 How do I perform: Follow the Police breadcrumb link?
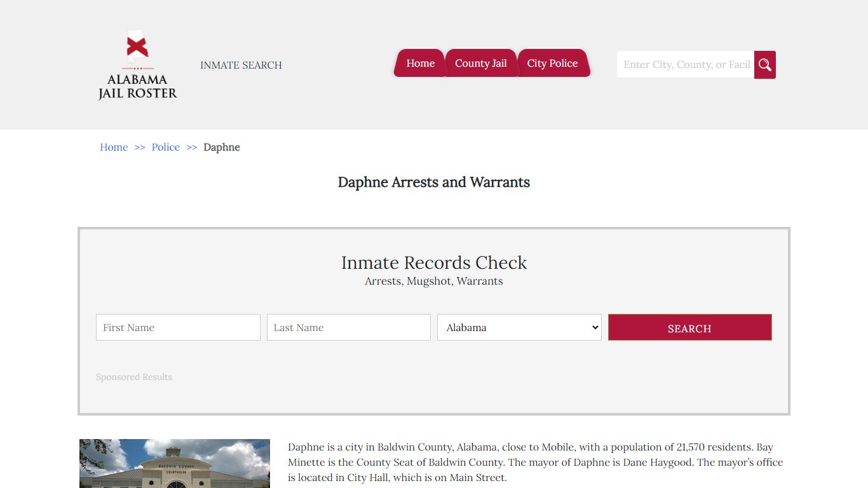pos(166,147)
